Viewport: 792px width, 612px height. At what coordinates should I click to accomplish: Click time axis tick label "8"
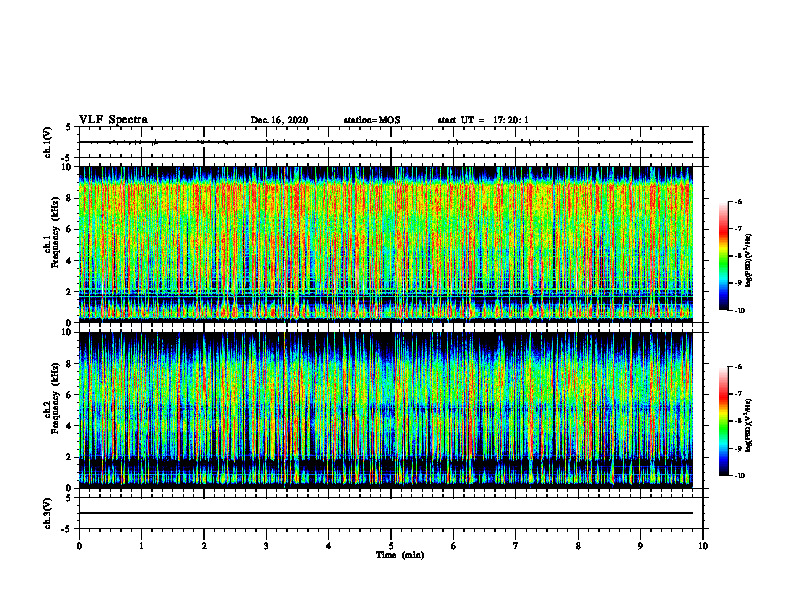tap(578, 546)
